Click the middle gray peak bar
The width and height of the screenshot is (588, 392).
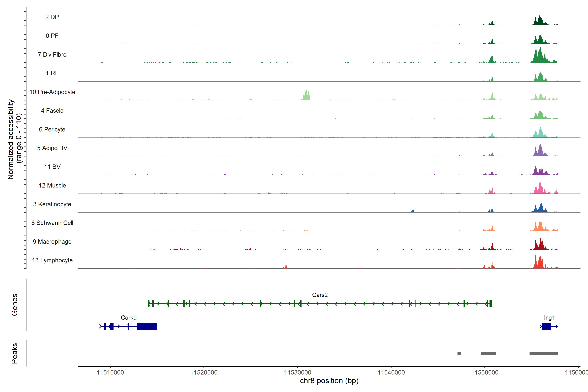[489, 353]
